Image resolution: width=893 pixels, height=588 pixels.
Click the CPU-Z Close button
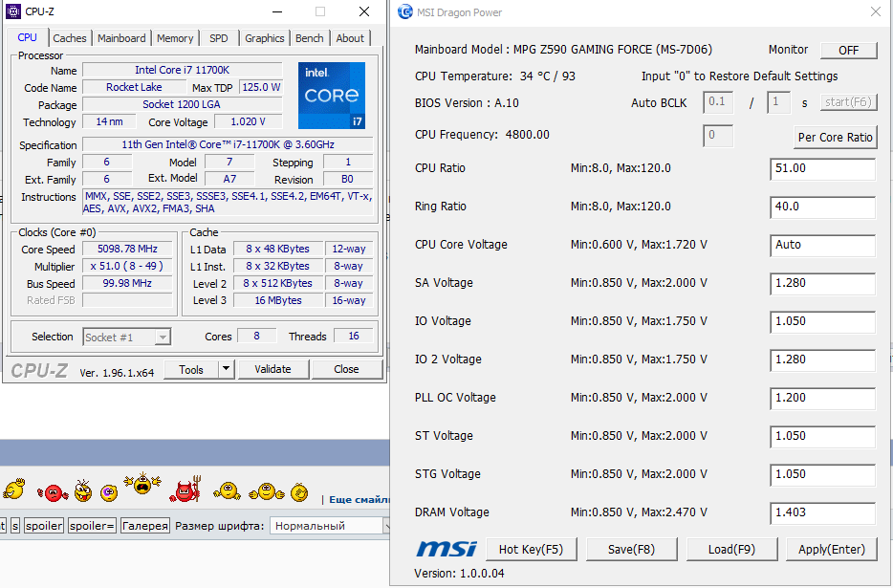pyautogui.click(x=346, y=369)
